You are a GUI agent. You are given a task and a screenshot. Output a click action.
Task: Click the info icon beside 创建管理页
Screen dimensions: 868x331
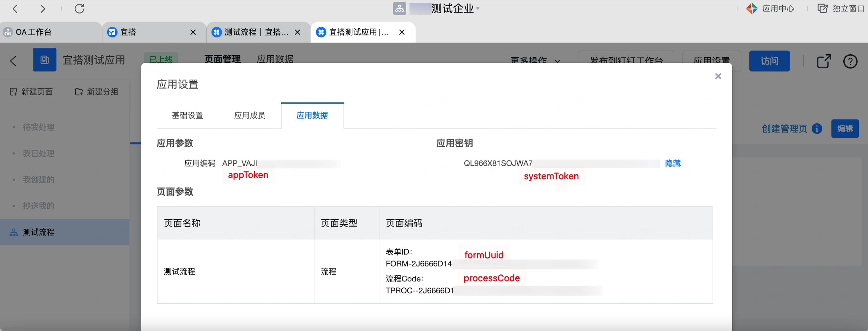[817, 129]
